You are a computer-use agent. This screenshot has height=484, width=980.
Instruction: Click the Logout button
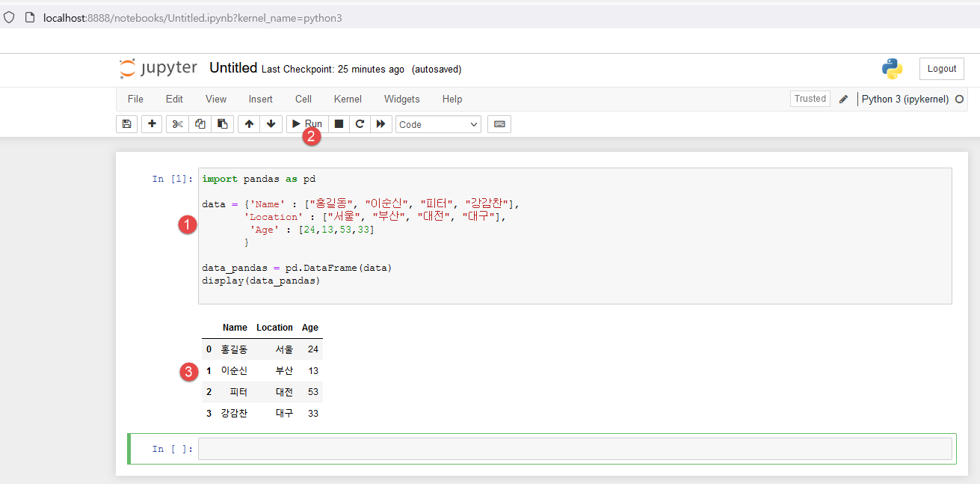pos(942,69)
